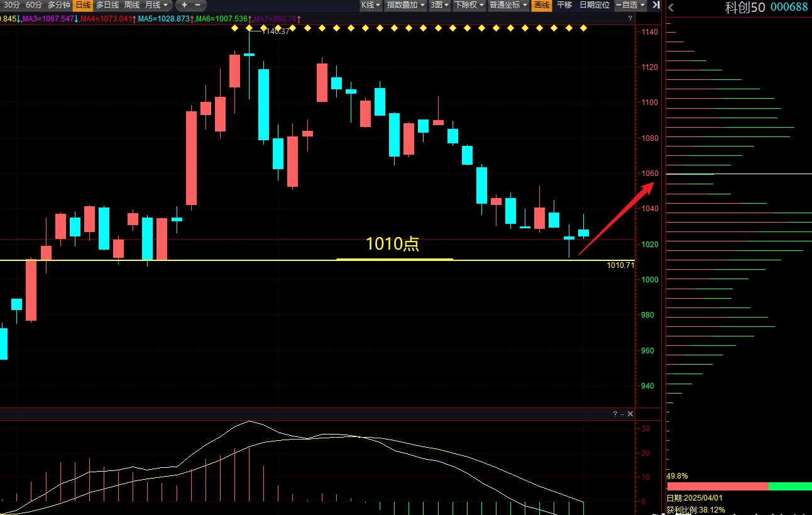Click the indicator panel help question mark

615,414
